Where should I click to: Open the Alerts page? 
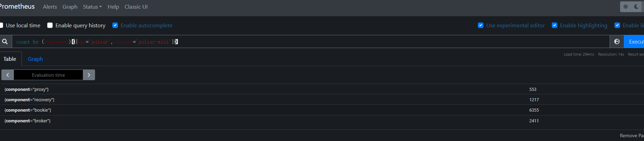[50, 7]
